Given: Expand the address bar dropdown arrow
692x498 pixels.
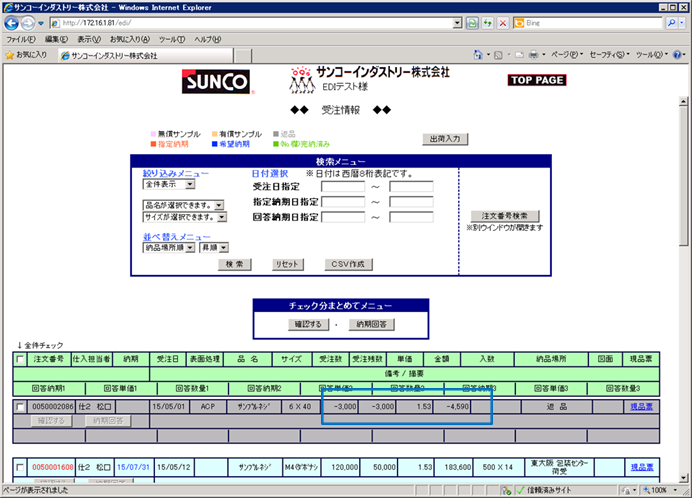Looking at the screenshot, I should (458, 23).
